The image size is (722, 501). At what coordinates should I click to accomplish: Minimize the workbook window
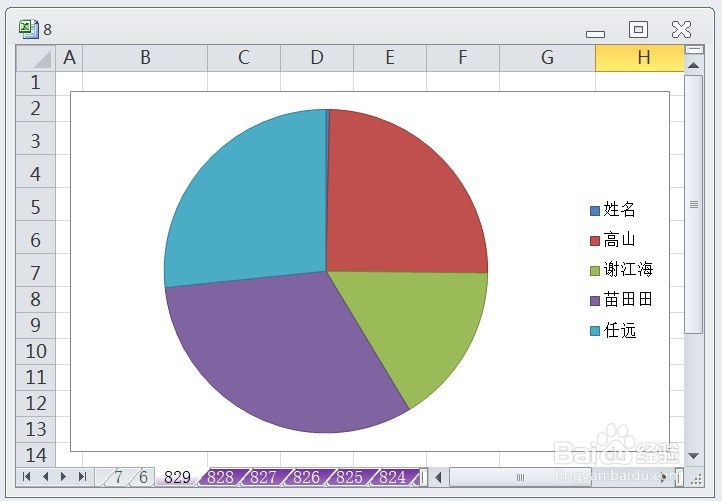tap(595, 34)
